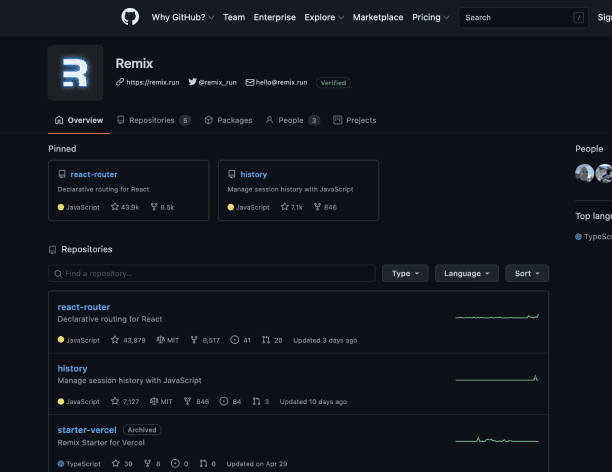This screenshot has width=612, height=472.
Task: Open the https://remix.run website link
Action: tap(153, 82)
